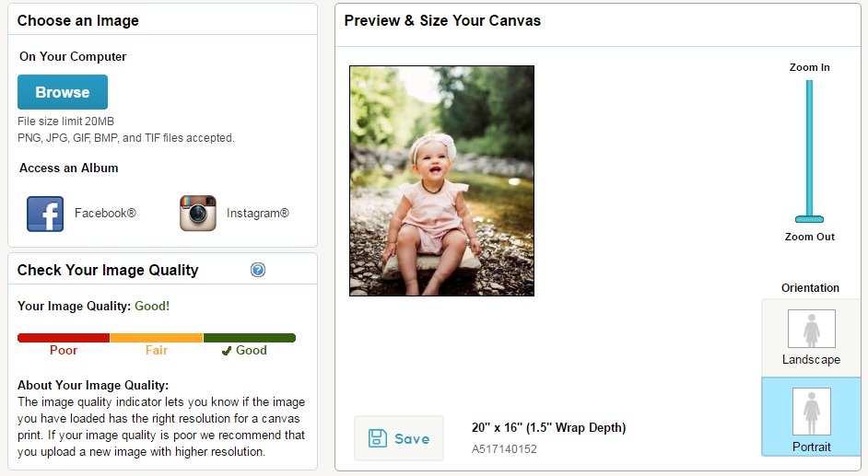The image size is (868, 476).
Task: Click the Facebook logo icon
Action: (x=45, y=214)
